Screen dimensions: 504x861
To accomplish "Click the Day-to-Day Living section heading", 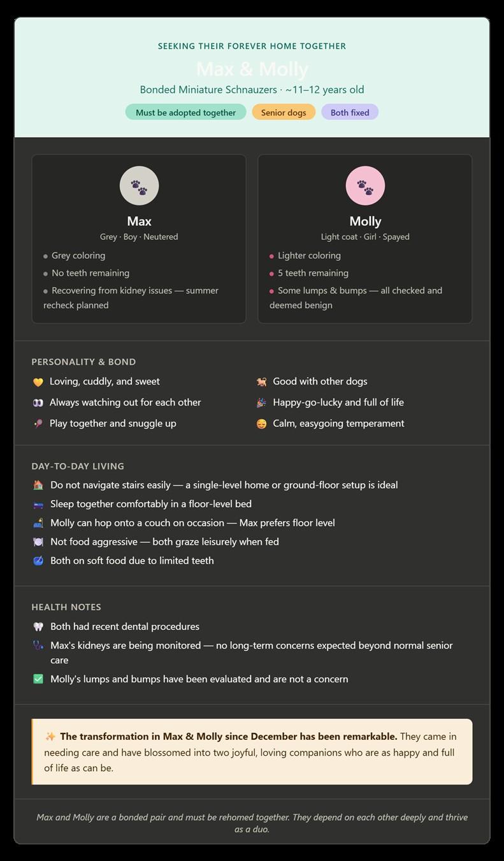I will coord(78,466).
